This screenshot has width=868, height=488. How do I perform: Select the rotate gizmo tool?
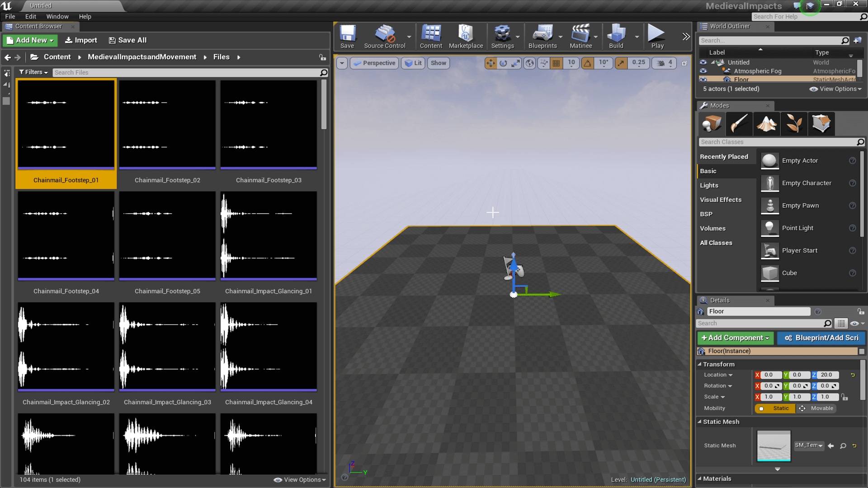pyautogui.click(x=503, y=63)
